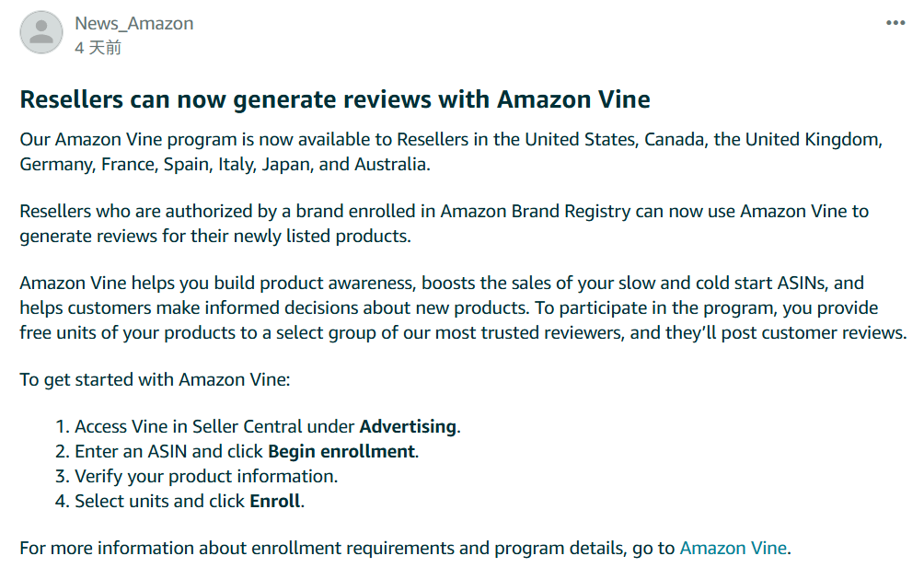Click the paragraph about building product awareness

coord(463,307)
